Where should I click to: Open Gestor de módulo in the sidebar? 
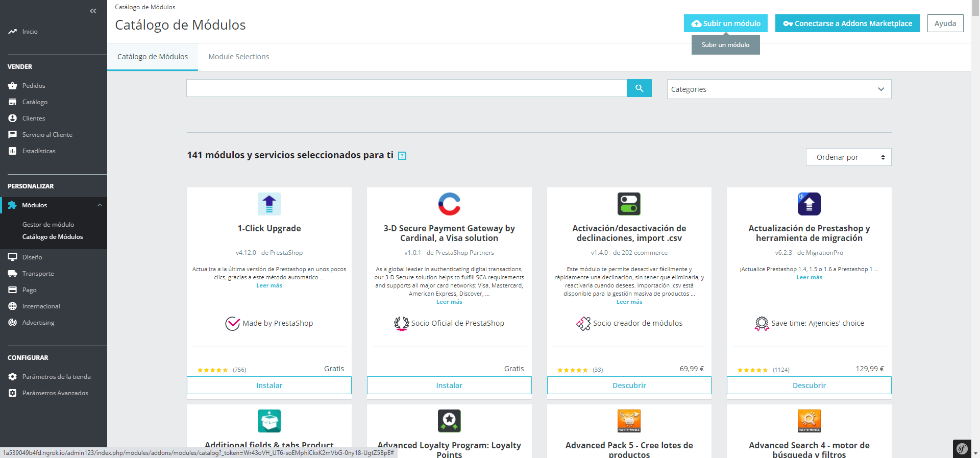(48, 225)
